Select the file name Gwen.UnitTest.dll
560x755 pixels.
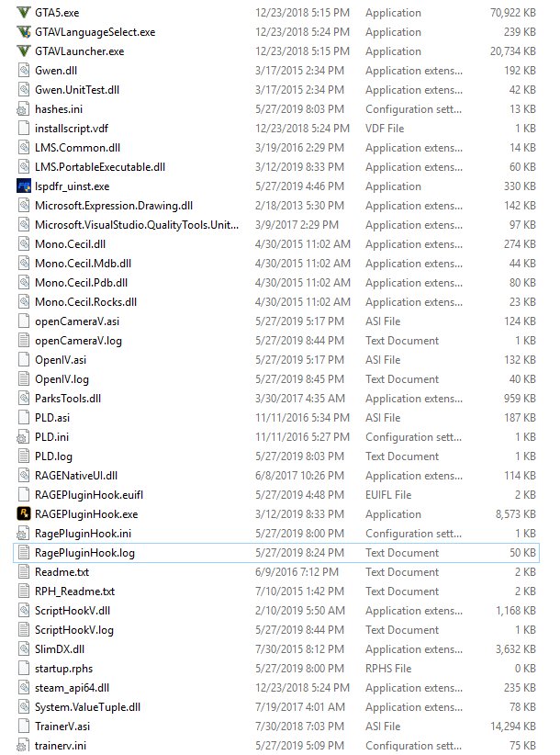pyautogui.click(x=77, y=90)
